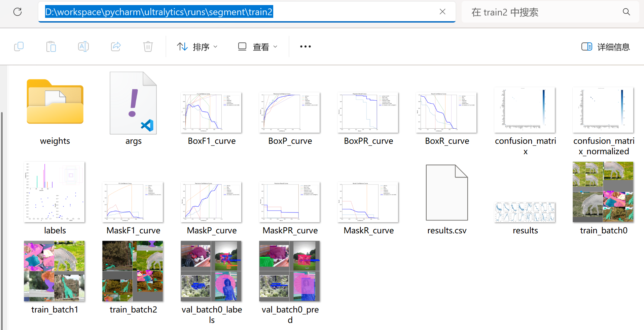Click the refresh button
The image size is (644, 330).
[x=17, y=12]
